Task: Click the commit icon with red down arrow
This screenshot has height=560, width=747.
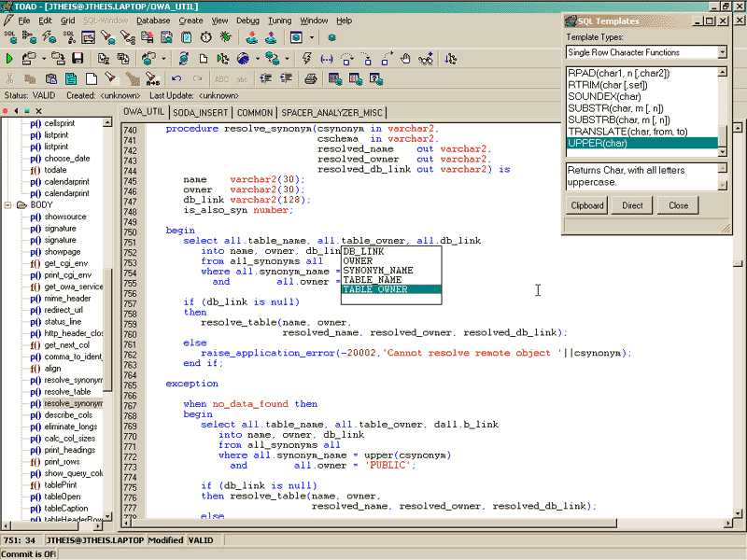Action: pos(251,37)
